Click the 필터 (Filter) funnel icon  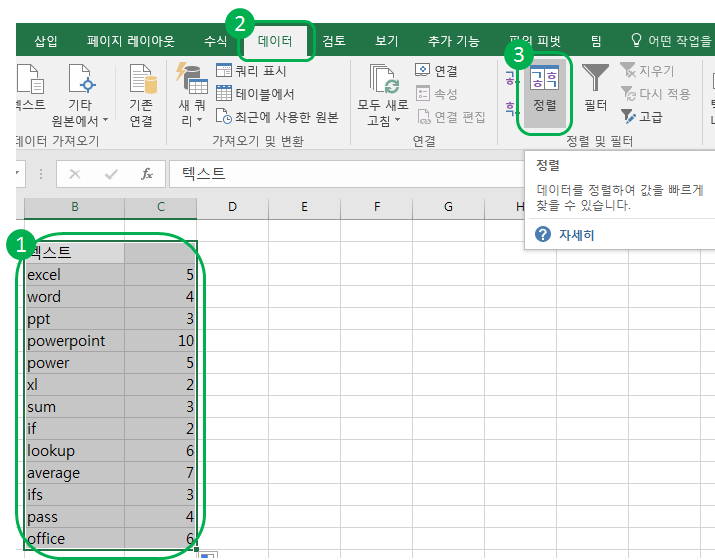tap(596, 90)
